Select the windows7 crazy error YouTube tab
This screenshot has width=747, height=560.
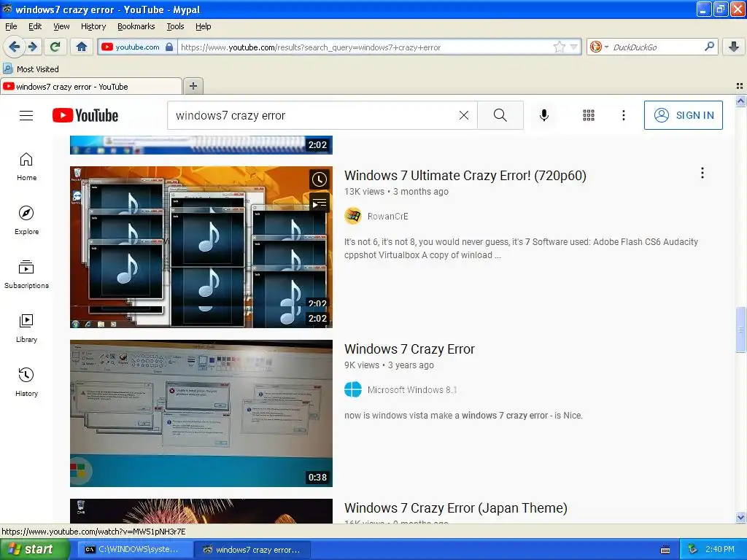point(90,87)
